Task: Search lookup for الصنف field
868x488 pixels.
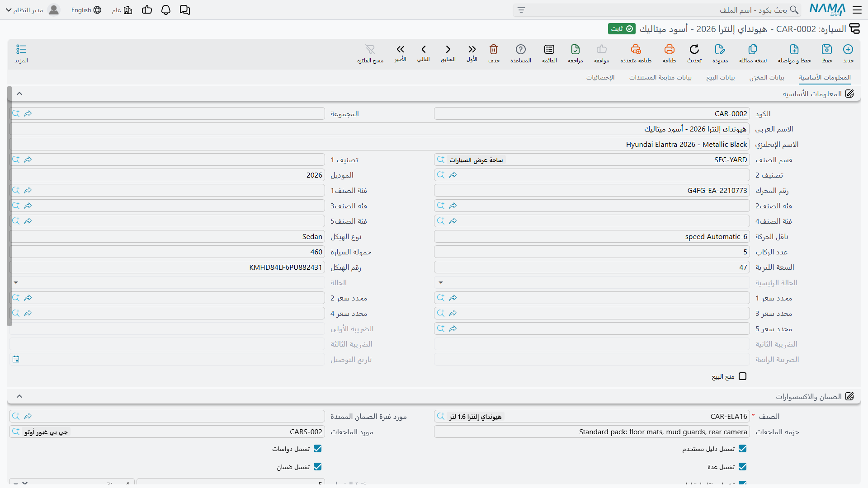Action: pos(441,416)
